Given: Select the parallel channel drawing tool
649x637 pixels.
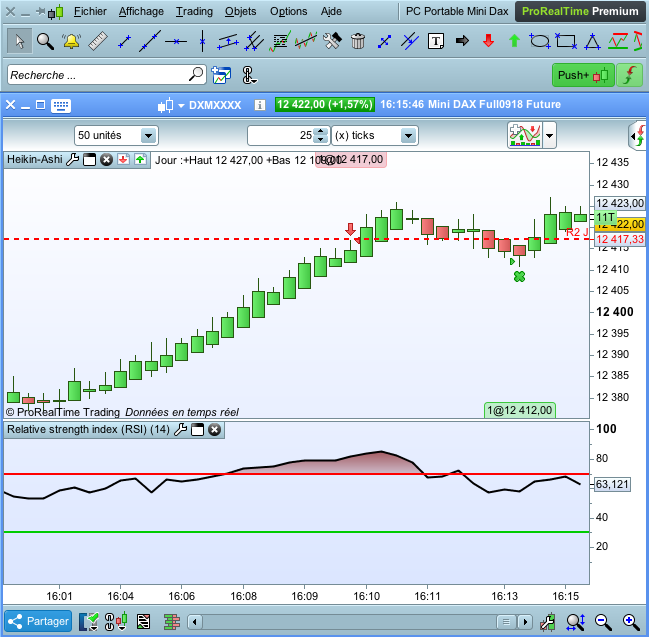Looking at the screenshot, I should [228, 41].
